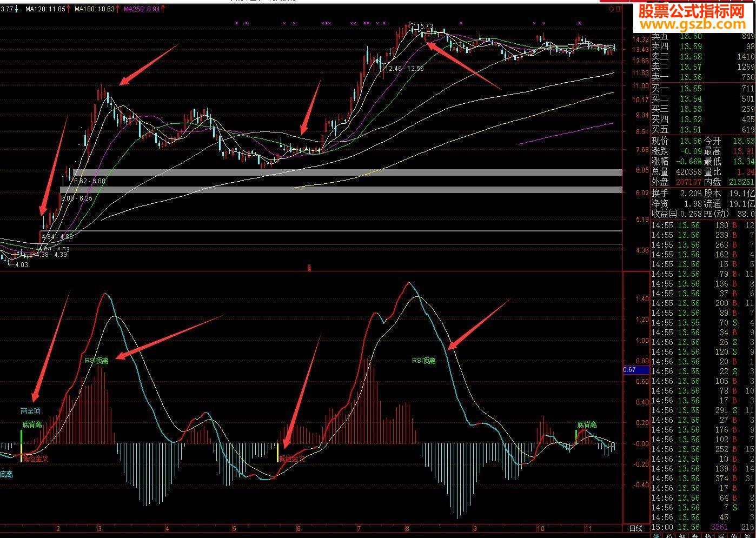Click the 最低 13.34 value
The width and height of the screenshot is (756, 538).
(744, 162)
